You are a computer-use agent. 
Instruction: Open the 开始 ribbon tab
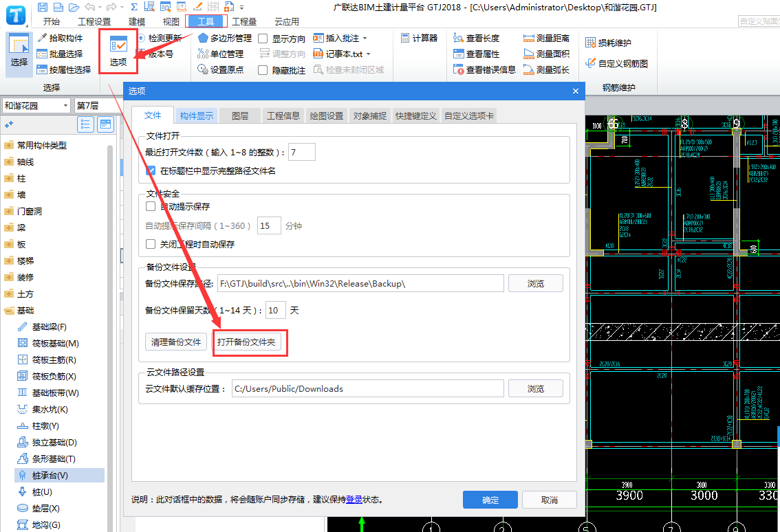click(x=51, y=21)
